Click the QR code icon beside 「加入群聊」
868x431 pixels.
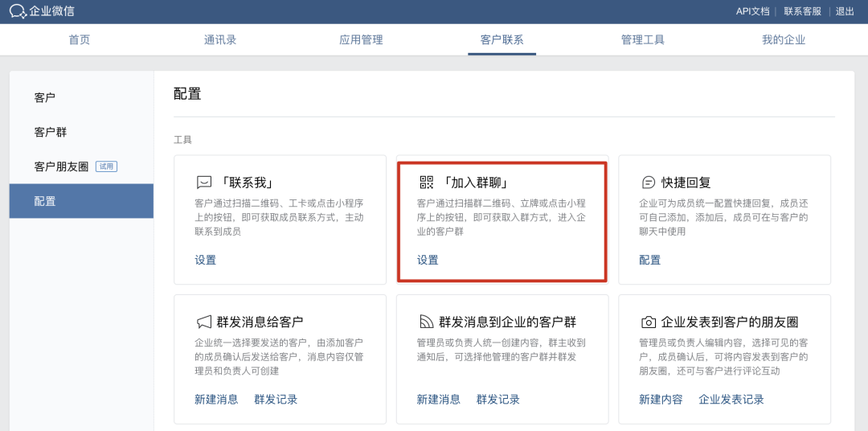pos(427,183)
